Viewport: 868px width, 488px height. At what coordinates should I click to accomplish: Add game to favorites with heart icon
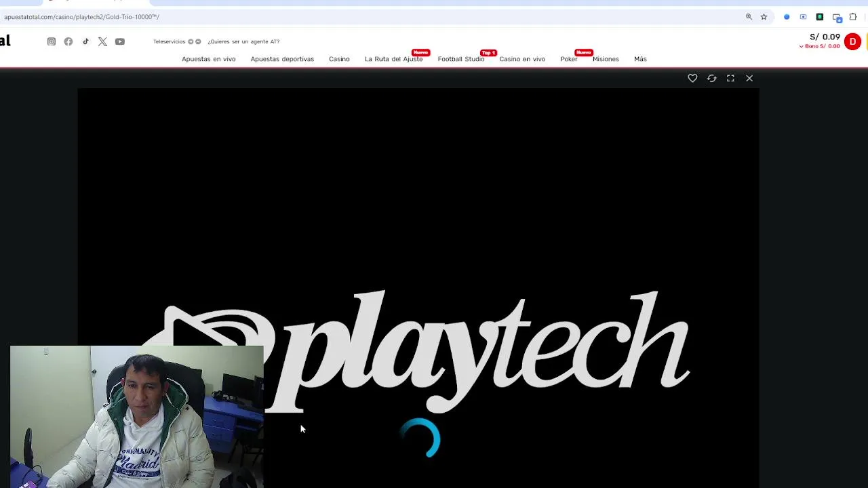pos(692,79)
